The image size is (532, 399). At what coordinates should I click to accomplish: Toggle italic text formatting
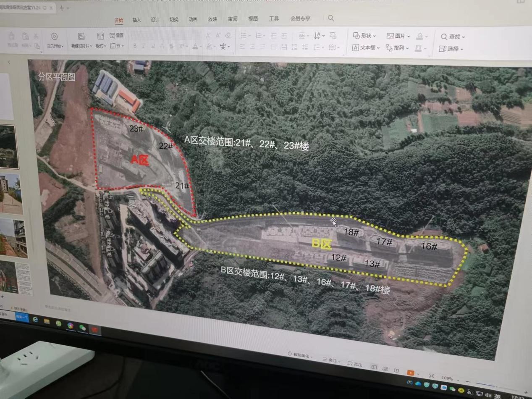click(144, 46)
